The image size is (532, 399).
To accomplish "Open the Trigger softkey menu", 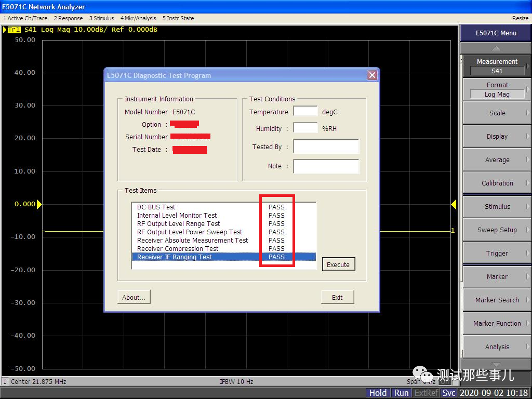I will tap(497, 254).
